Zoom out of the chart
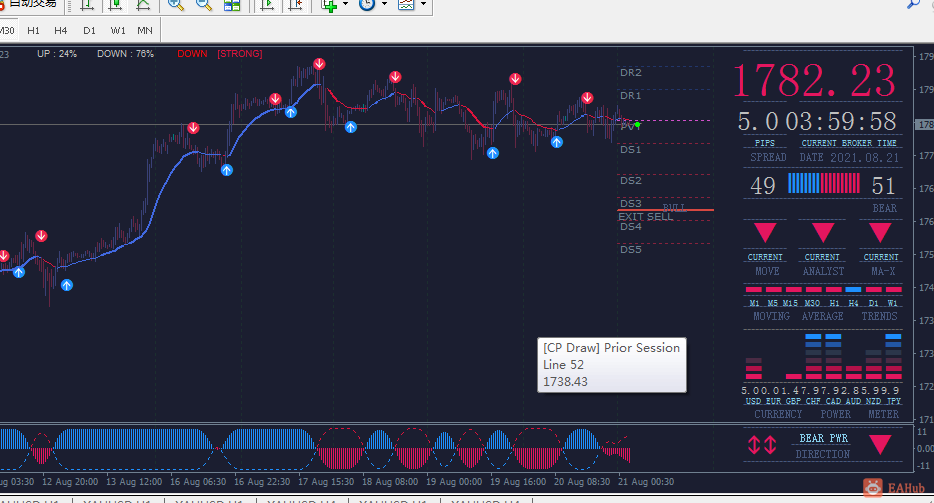The image size is (934, 503). pos(204,5)
